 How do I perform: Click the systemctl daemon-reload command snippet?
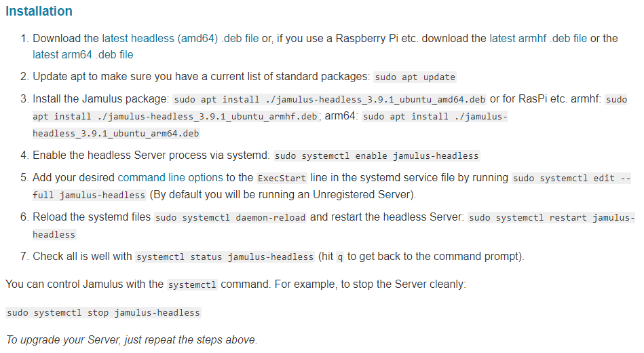230,217
